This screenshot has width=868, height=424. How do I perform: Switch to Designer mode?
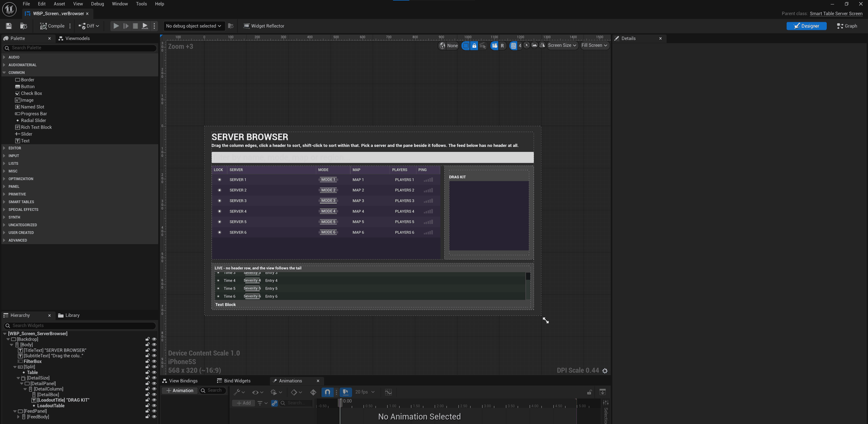click(x=806, y=26)
